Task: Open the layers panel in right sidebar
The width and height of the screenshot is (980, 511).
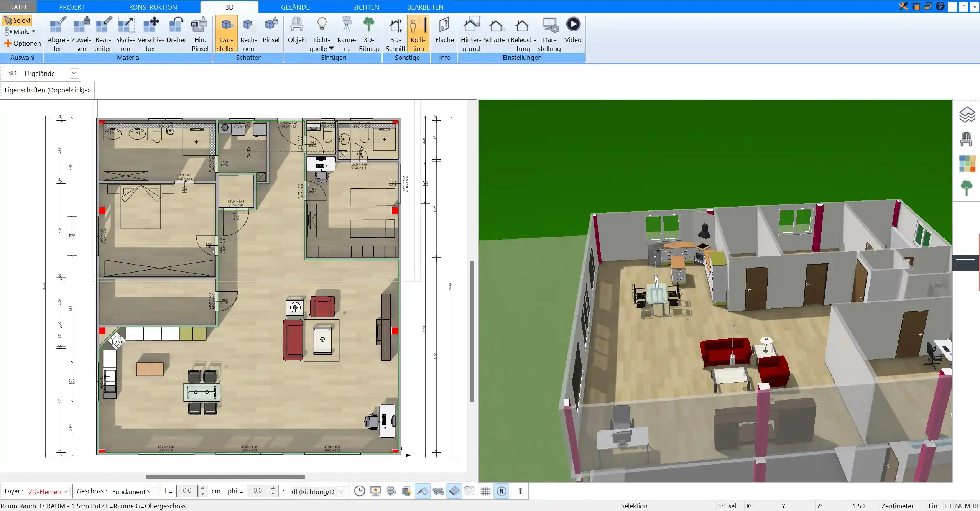Action: tap(967, 114)
